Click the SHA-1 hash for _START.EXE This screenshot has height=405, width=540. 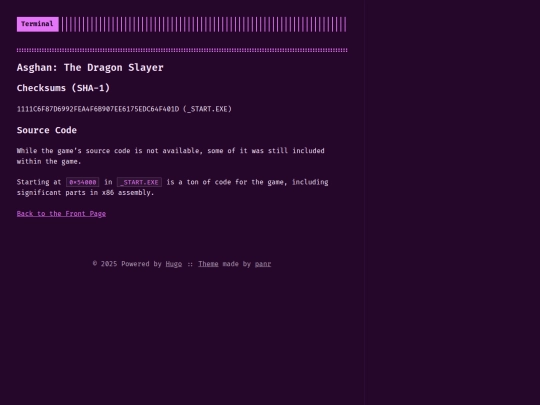98,109
